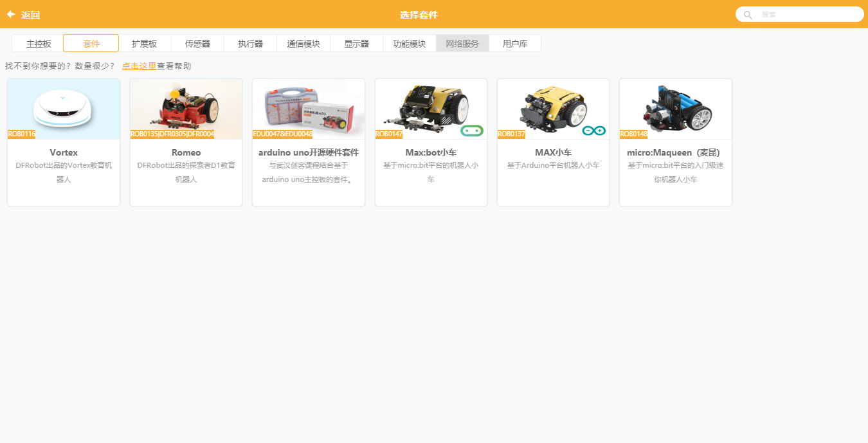Click the back arrow icon
The width and height of the screenshot is (868, 443).
pos(11,14)
